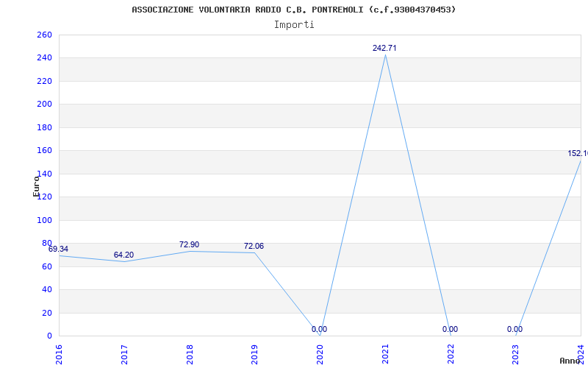This screenshot has height=368, width=588.
Task: Select the 72.90 data label
Action: coord(189,244)
